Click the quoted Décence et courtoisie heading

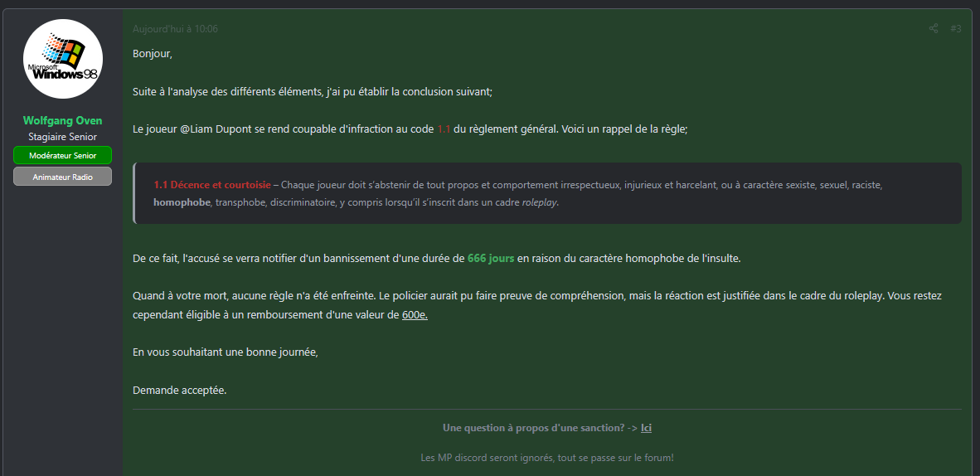click(212, 185)
